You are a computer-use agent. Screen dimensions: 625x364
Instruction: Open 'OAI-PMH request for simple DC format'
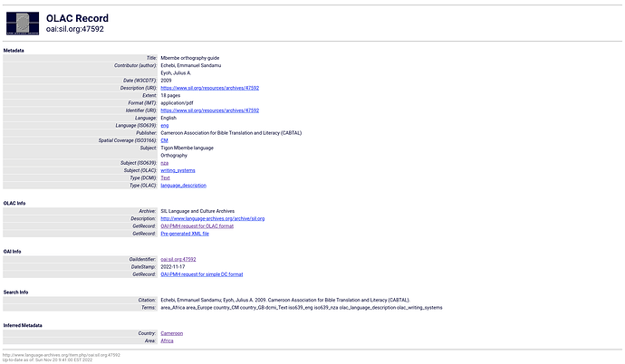202,274
